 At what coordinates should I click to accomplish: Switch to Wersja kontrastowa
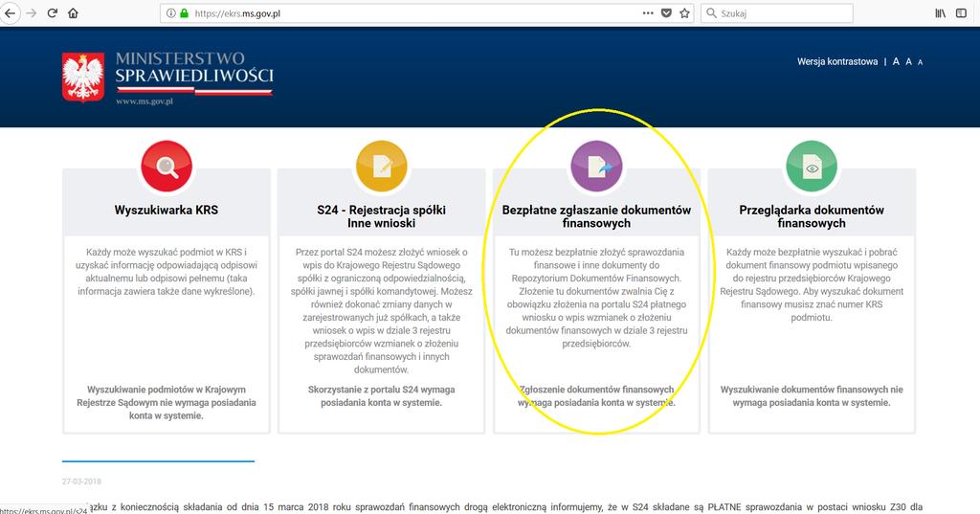pyautogui.click(x=836, y=61)
